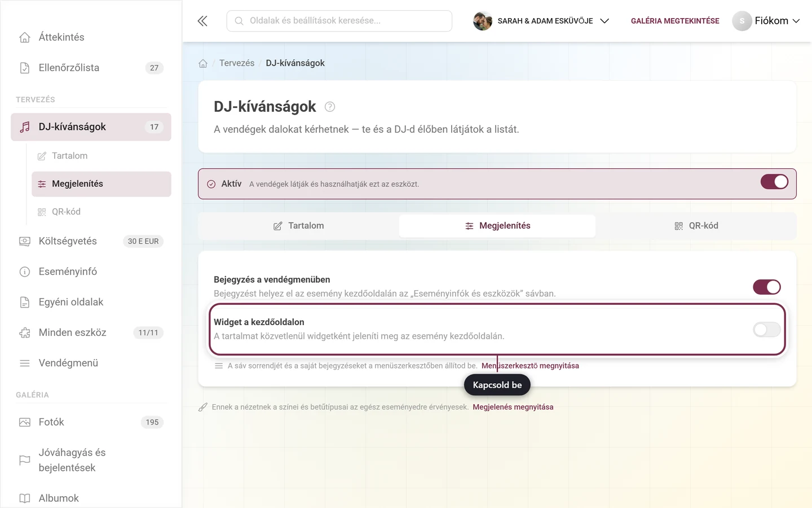Open the Menüszerkesztő megnyitása link
The image size is (812, 508).
pos(530,366)
